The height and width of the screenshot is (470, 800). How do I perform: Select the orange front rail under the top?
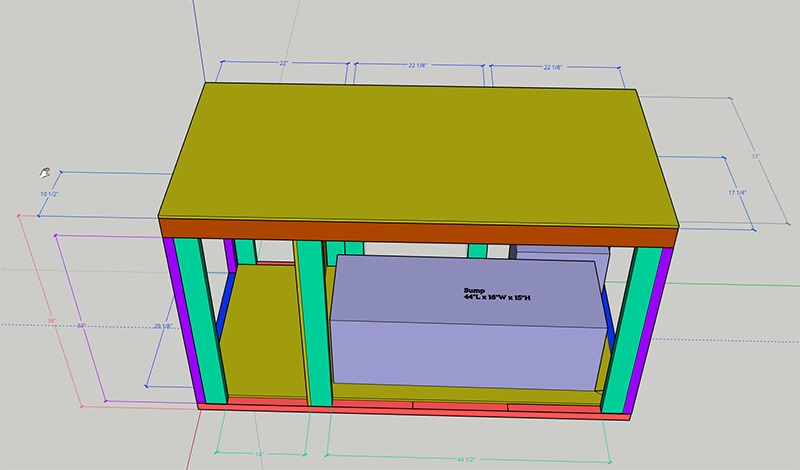coord(418,233)
